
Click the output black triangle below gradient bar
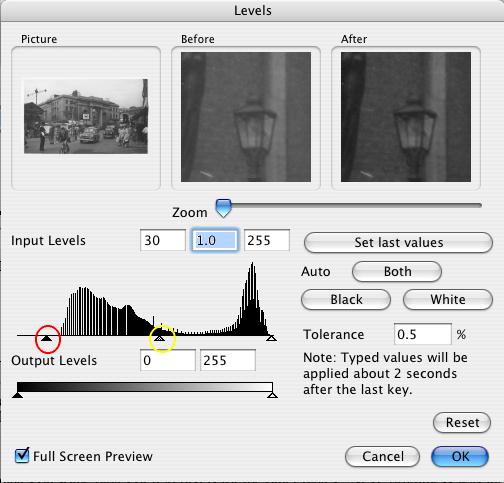click(x=17, y=395)
